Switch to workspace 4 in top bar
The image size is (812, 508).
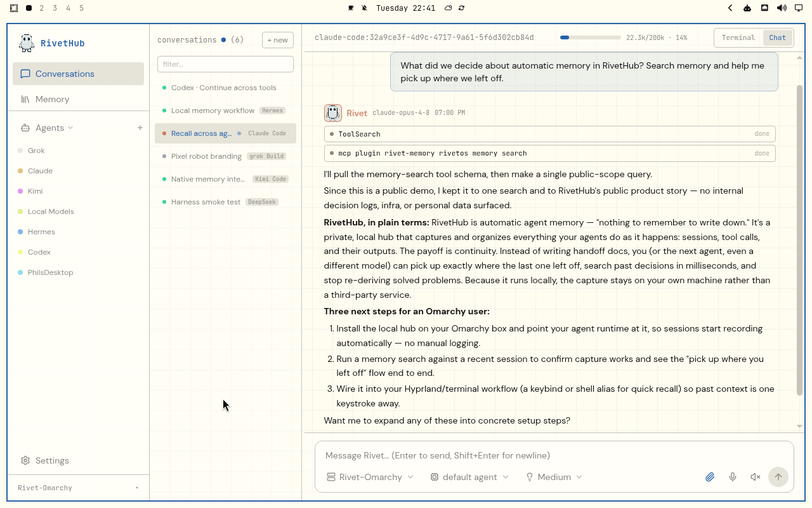(x=68, y=8)
